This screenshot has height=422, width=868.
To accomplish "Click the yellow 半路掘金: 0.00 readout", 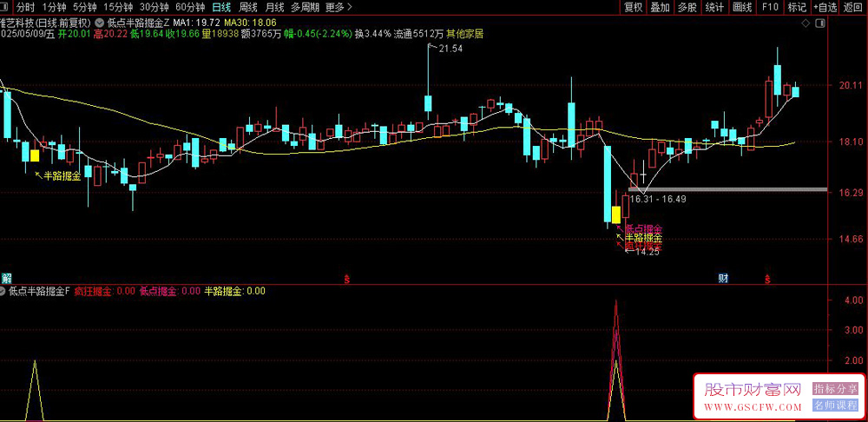I will tap(234, 290).
